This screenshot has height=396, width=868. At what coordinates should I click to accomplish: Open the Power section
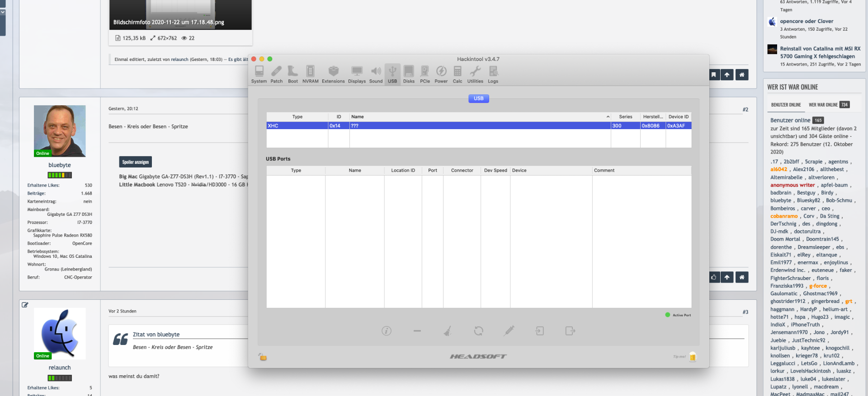(441, 74)
